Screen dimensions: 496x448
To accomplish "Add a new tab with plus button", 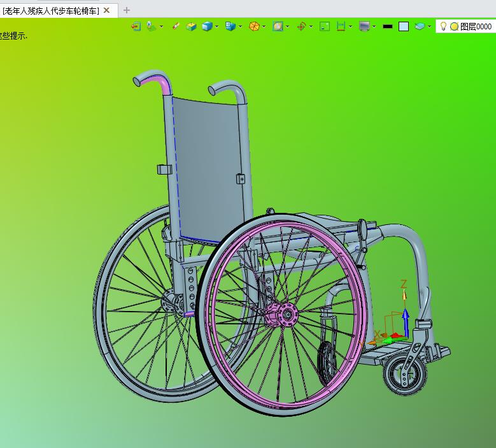I will click(x=127, y=10).
